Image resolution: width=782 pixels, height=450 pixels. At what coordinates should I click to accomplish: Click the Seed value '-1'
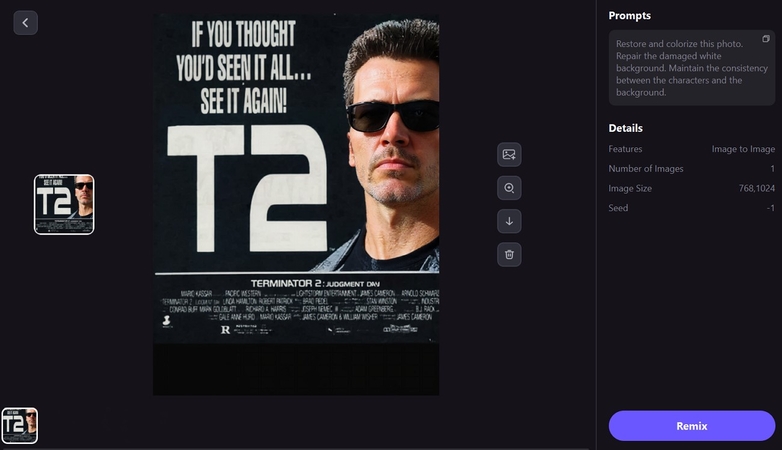coord(771,208)
